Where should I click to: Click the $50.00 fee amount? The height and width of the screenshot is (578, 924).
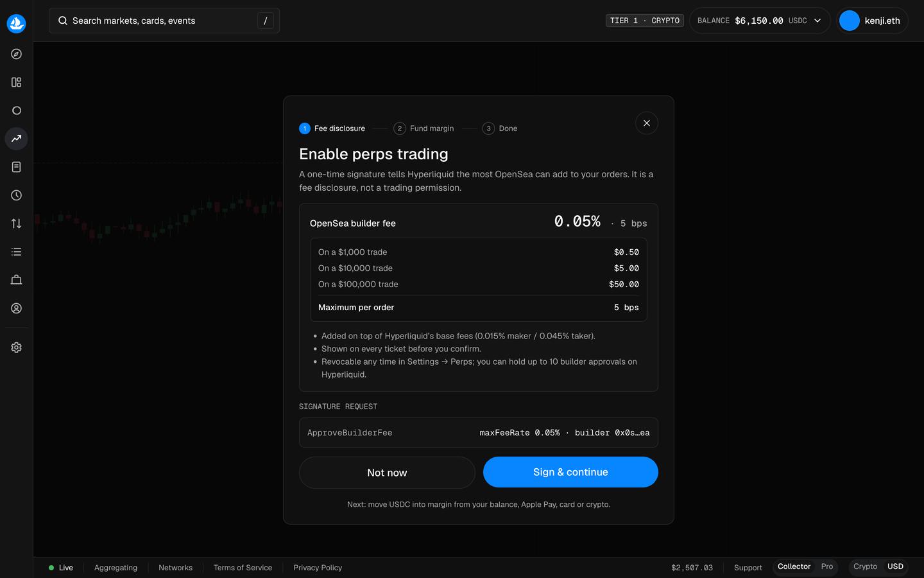click(x=624, y=285)
